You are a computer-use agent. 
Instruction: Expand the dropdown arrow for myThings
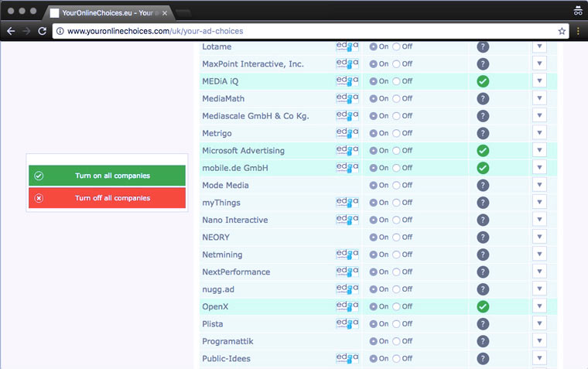[539, 202]
